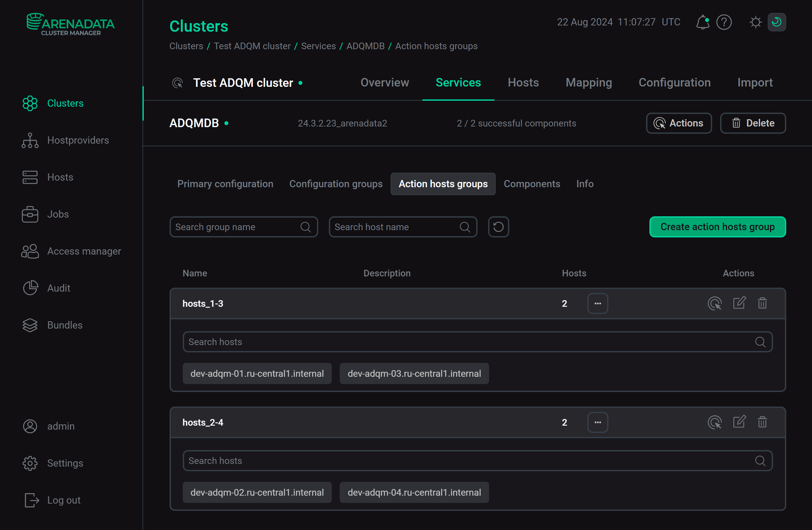Open admin profile in the sidebar

(x=49, y=426)
